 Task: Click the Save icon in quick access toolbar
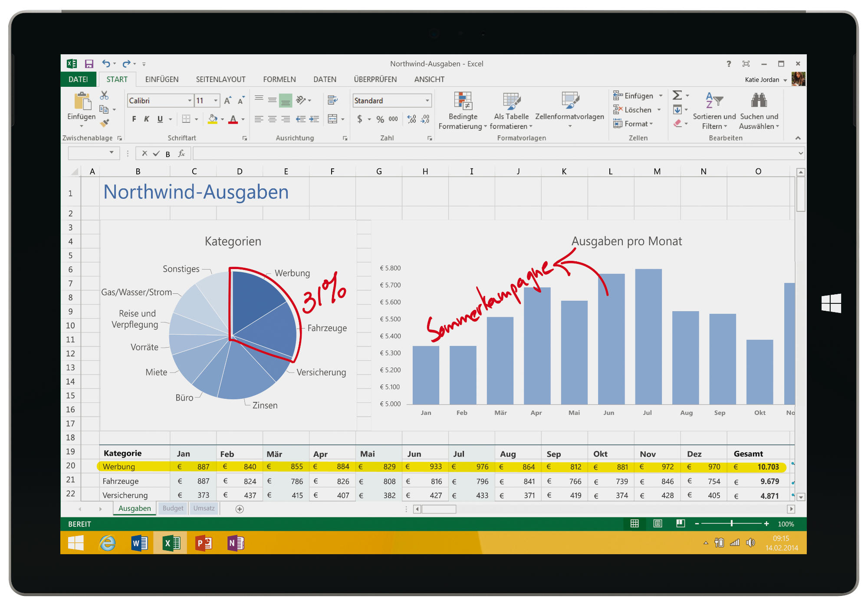click(x=89, y=64)
